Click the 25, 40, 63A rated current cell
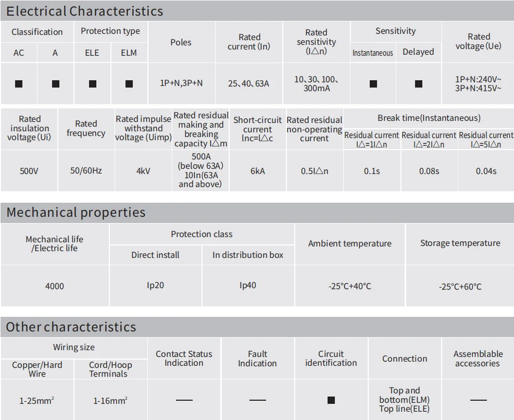 249,83
